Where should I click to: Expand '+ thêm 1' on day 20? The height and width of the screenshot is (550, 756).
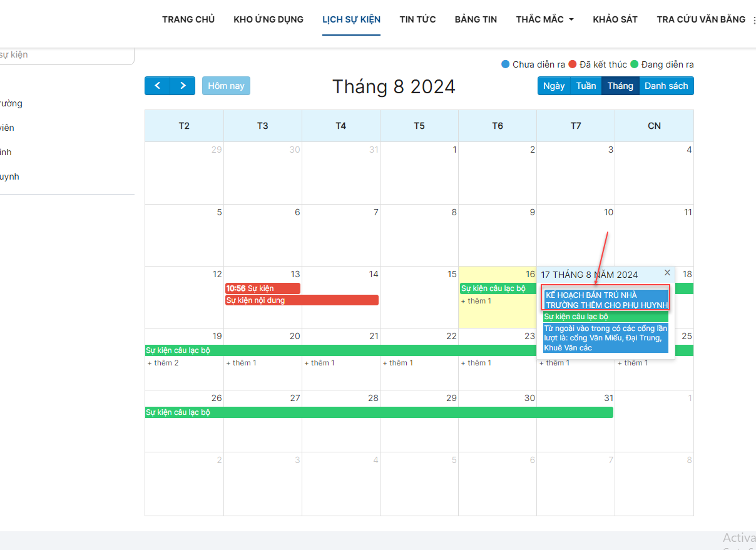[241, 363]
